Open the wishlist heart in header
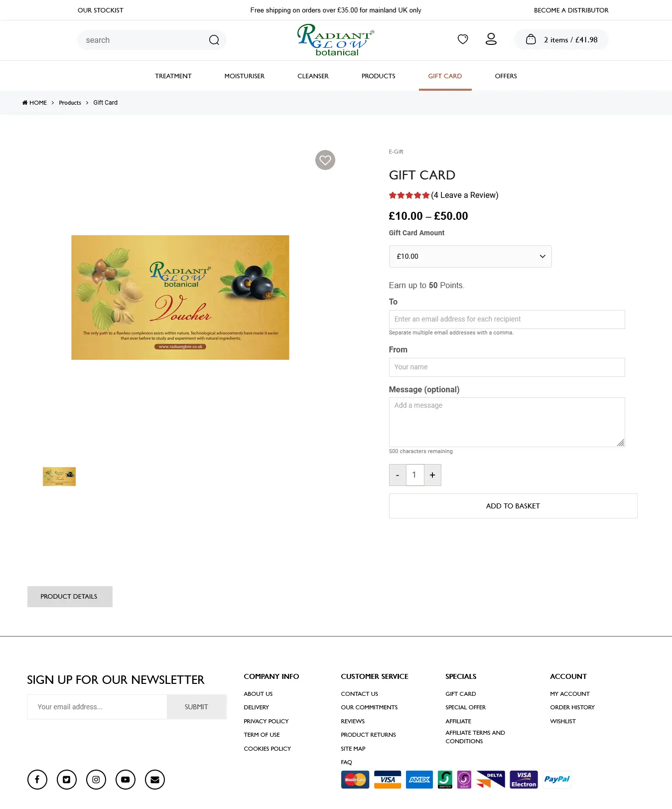This screenshot has height=809, width=672. [x=463, y=39]
